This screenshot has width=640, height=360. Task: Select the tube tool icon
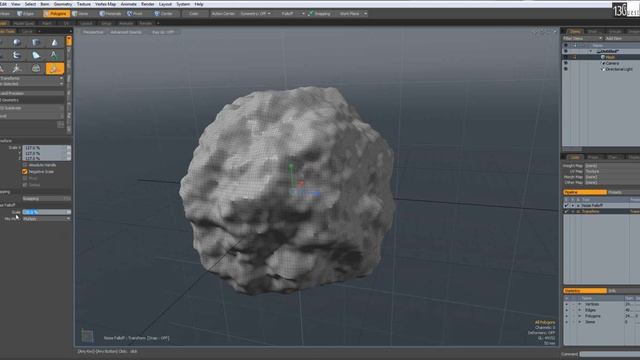pyautogui.click(x=17, y=55)
